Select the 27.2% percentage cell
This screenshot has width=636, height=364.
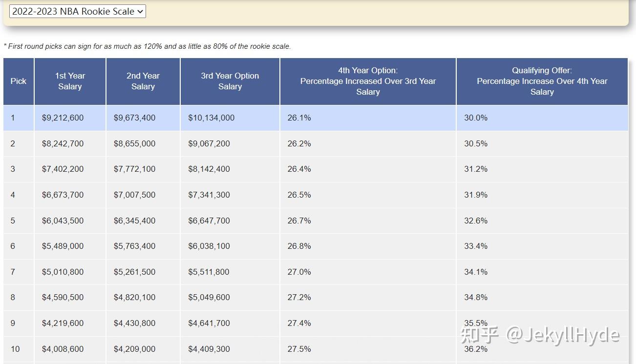pos(368,297)
